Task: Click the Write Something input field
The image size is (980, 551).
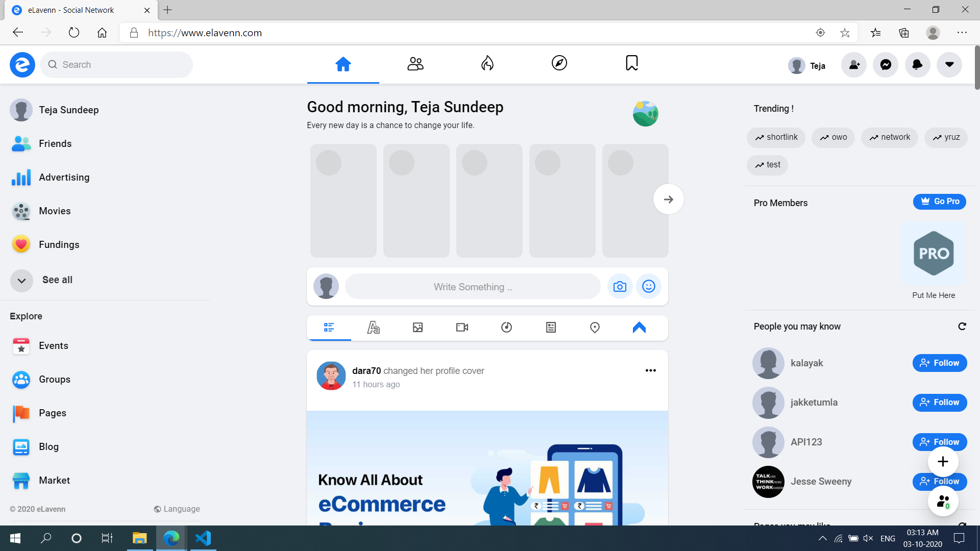Action: coord(473,287)
